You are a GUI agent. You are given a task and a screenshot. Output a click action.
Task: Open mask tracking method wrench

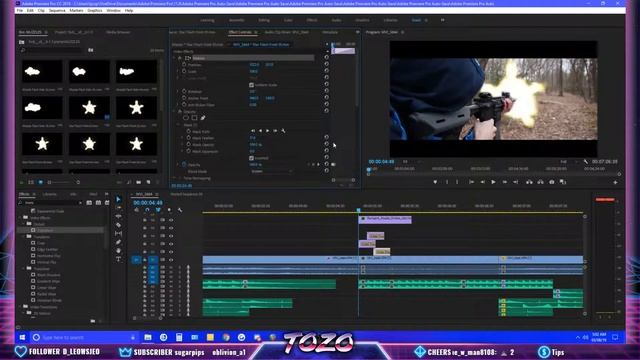click(283, 131)
